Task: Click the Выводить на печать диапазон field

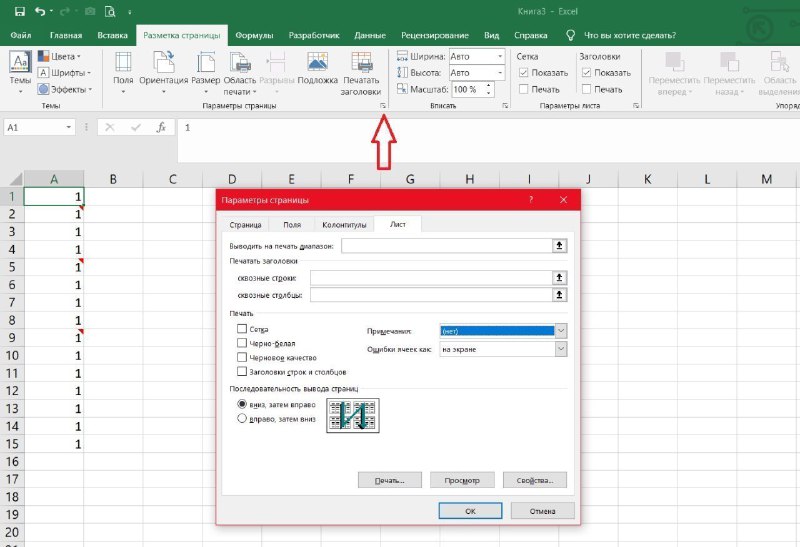Action: coord(447,246)
